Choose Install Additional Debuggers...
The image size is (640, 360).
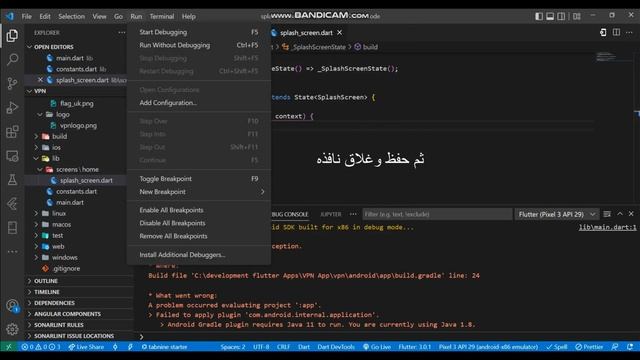(199, 255)
